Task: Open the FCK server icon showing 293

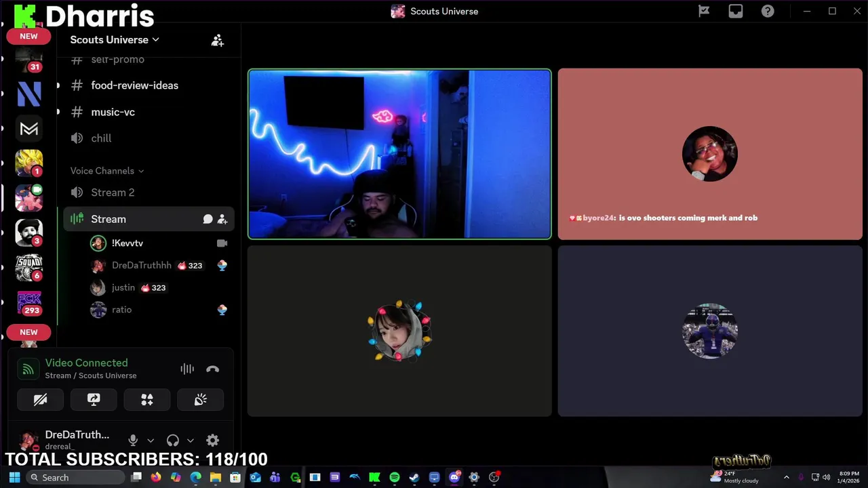Action: pyautogui.click(x=29, y=302)
